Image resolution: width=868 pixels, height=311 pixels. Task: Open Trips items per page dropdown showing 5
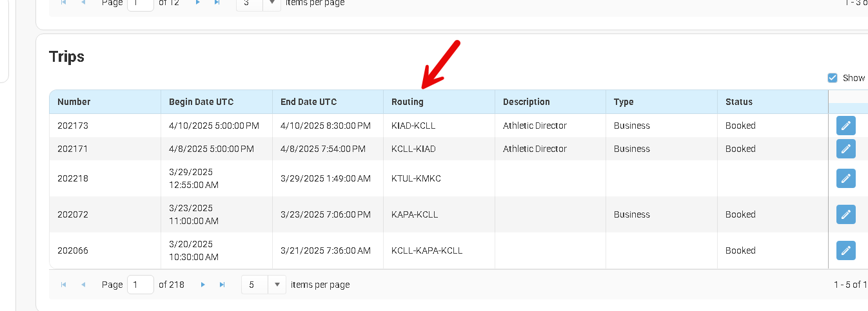point(276,285)
